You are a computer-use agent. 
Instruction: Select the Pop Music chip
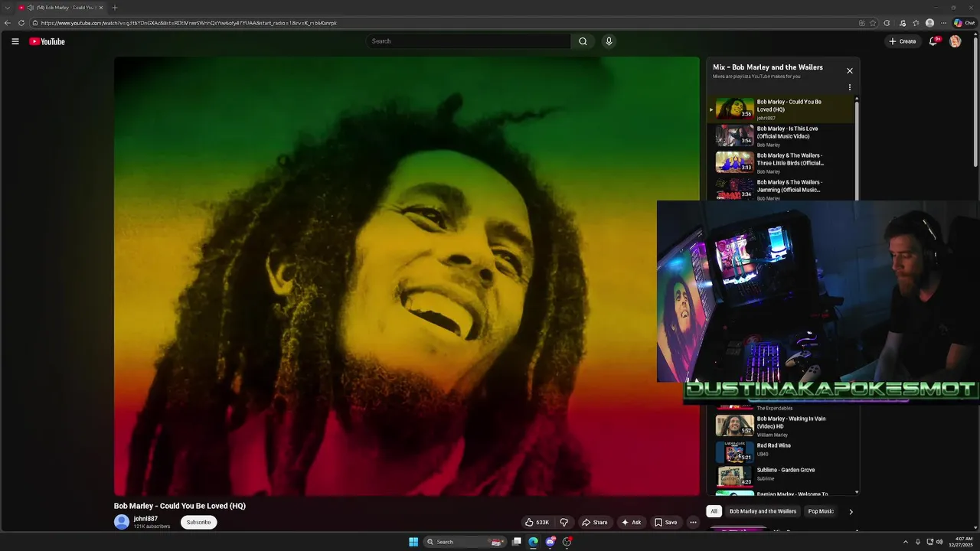click(821, 511)
